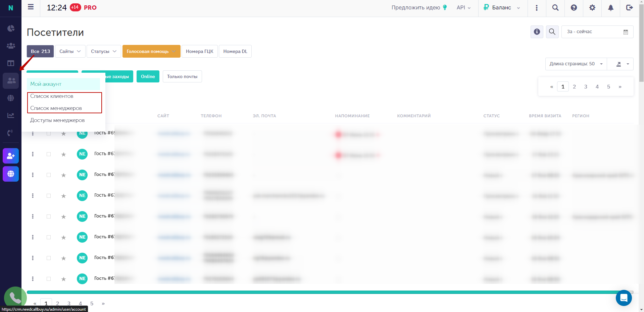Select Доступы менеджеров menu item

click(x=57, y=120)
